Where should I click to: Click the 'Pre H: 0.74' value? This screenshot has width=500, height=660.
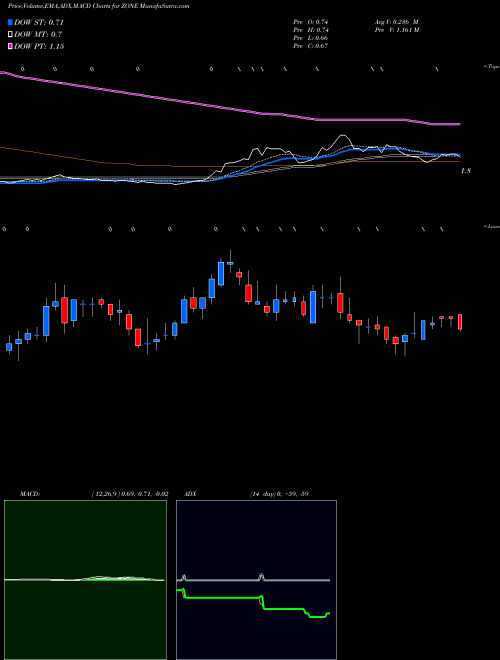coord(311,30)
